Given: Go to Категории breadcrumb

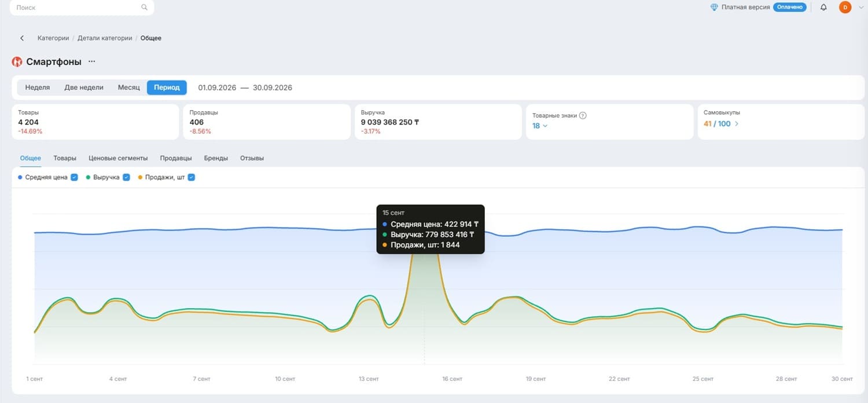Looking at the screenshot, I should point(53,38).
